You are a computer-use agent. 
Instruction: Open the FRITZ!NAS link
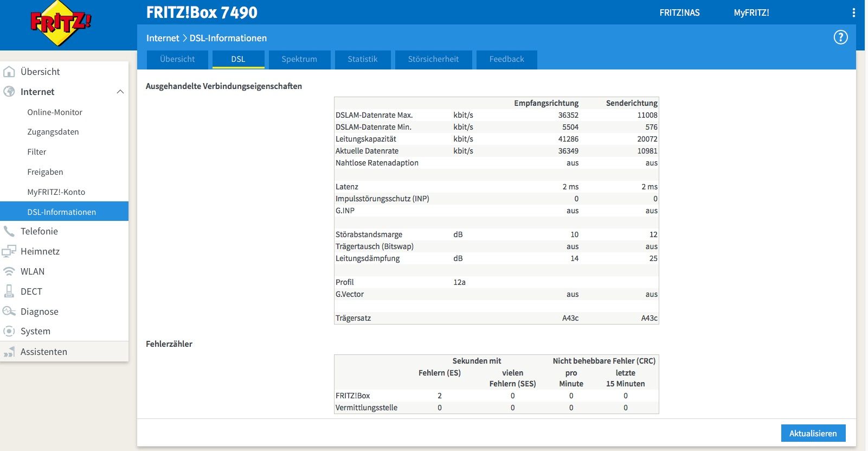coord(679,12)
